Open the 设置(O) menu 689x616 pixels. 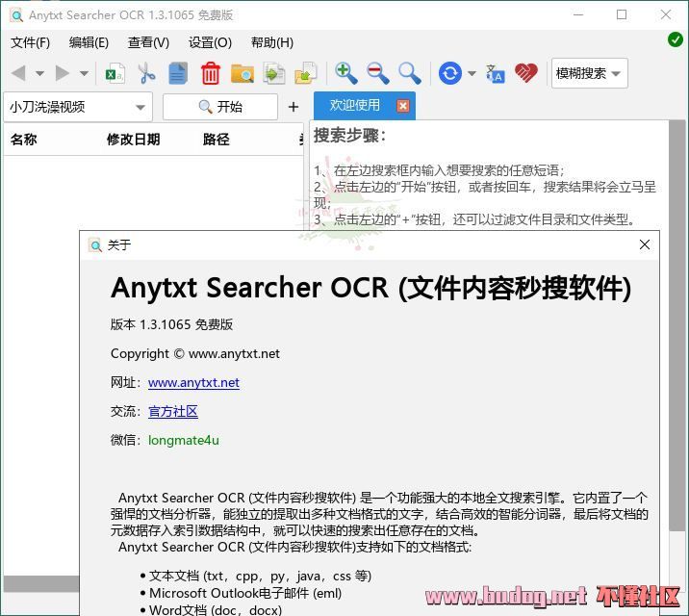[x=210, y=42]
